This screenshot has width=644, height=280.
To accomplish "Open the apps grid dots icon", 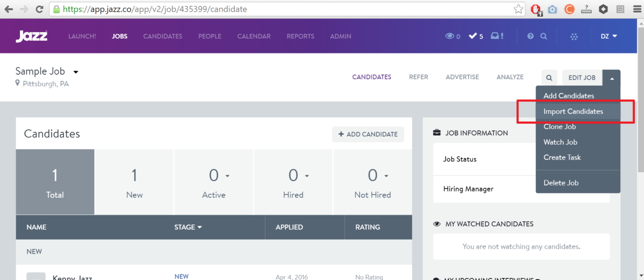I will (574, 36).
